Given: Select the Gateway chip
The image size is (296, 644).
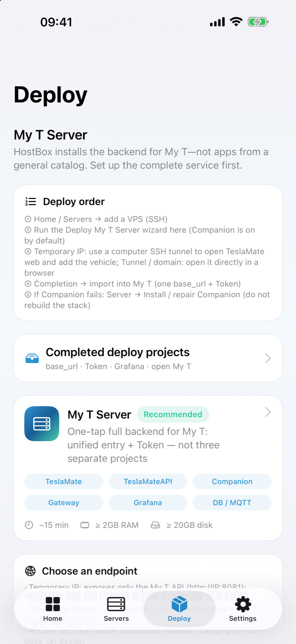Looking at the screenshot, I should 64,503.
